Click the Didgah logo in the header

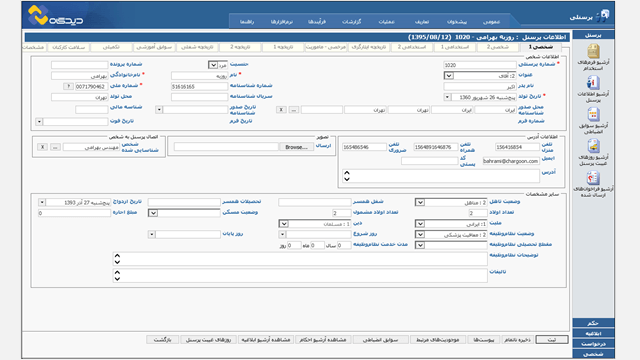point(56,16)
